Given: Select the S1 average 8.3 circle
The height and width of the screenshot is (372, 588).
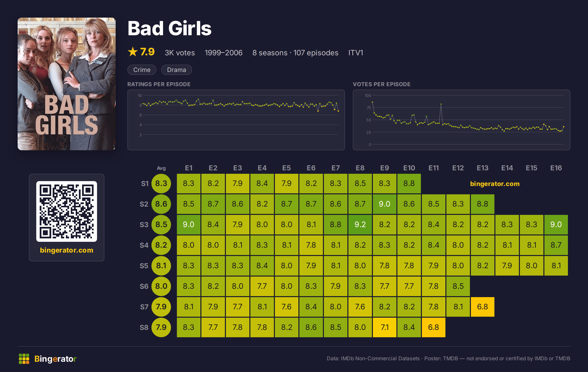Looking at the screenshot, I should coord(161,184).
